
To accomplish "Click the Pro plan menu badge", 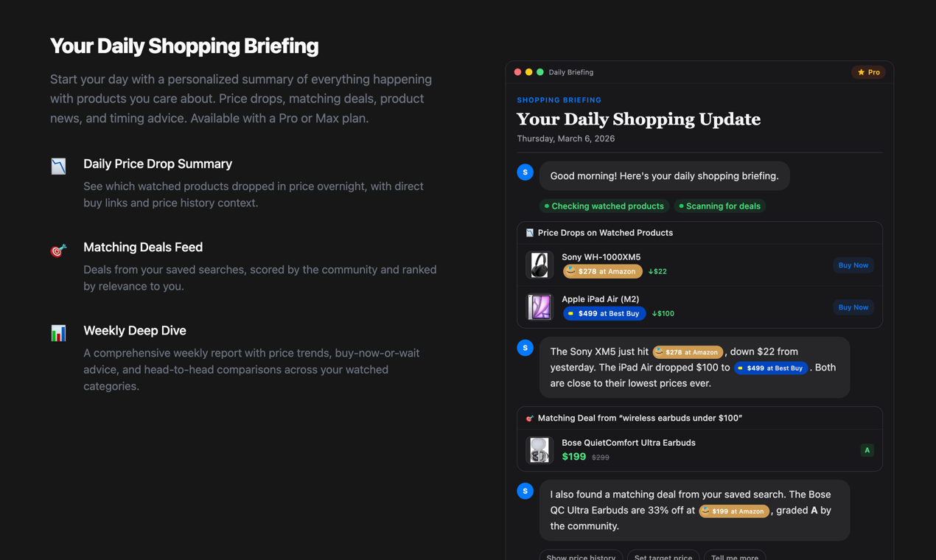I will click(867, 72).
